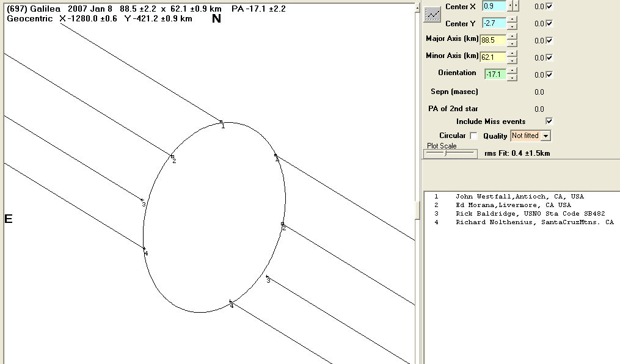Increase Center X with right arrow
Viewport: 620px width, 364px height.
tap(516, 6)
